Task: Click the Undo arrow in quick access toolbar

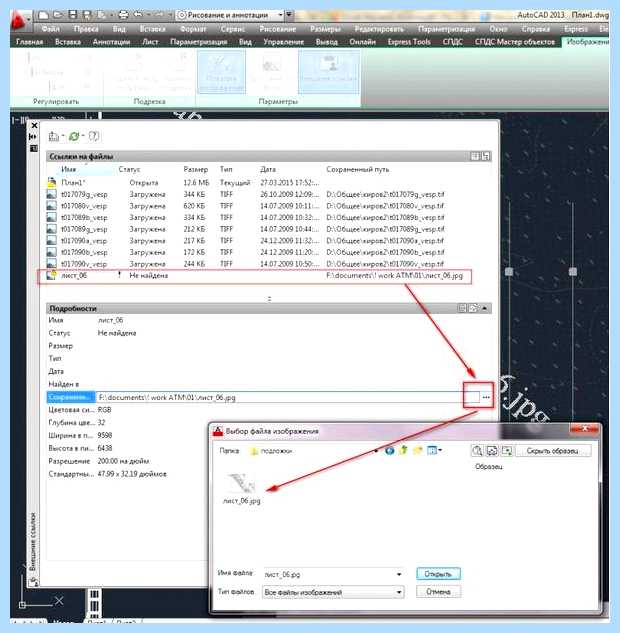Action: (138, 15)
